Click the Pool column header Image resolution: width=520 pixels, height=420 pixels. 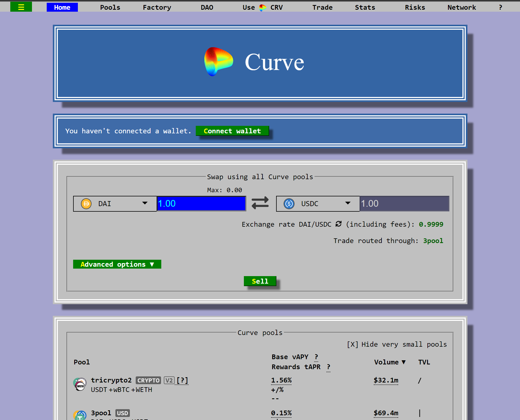pyautogui.click(x=82, y=362)
